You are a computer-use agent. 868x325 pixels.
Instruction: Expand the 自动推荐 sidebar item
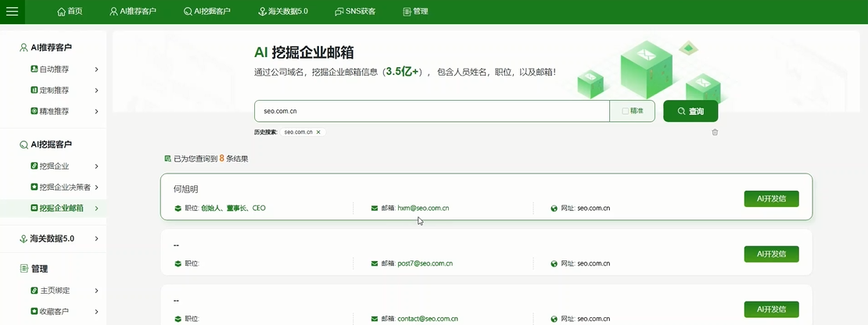(x=96, y=69)
